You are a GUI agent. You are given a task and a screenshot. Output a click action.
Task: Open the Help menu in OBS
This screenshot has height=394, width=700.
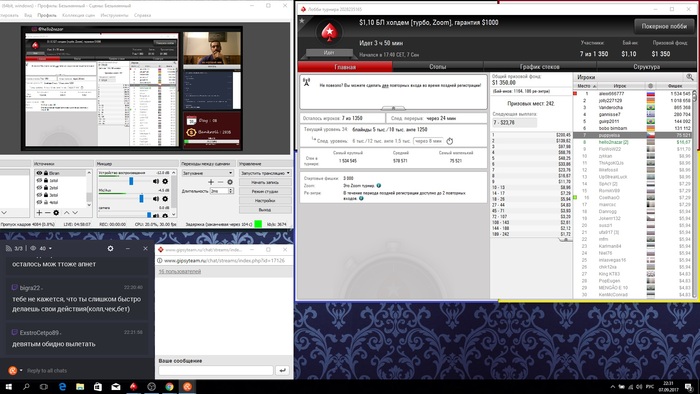pos(142,15)
